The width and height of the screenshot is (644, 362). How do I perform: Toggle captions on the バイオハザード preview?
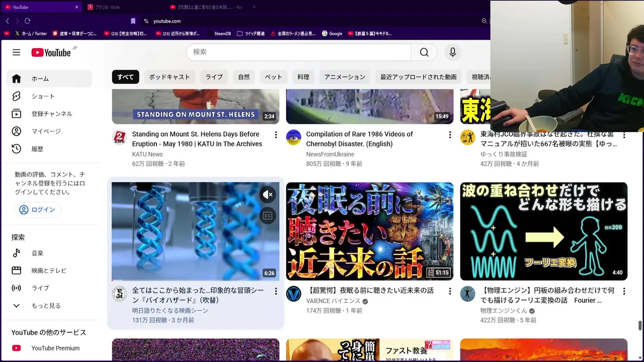tap(268, 216)
